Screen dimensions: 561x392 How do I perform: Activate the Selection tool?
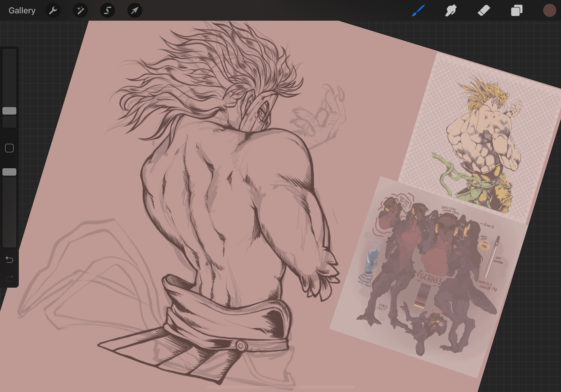point(108,11)
